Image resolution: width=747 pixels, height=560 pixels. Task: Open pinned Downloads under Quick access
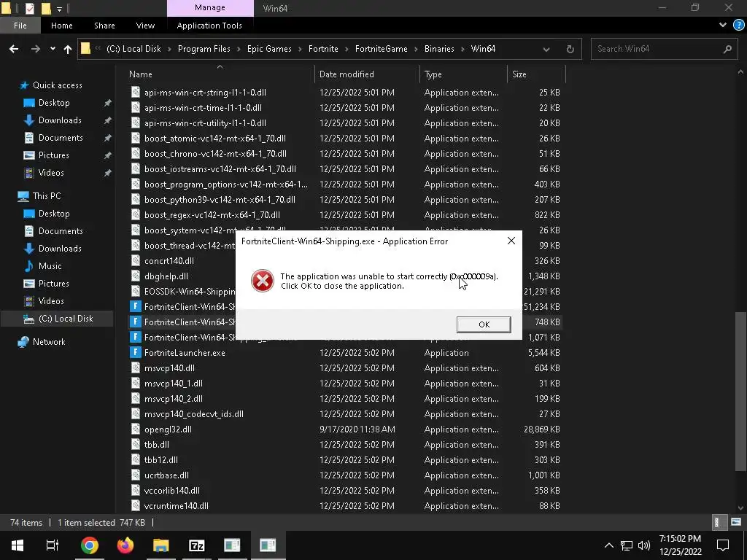click(60, 120)
